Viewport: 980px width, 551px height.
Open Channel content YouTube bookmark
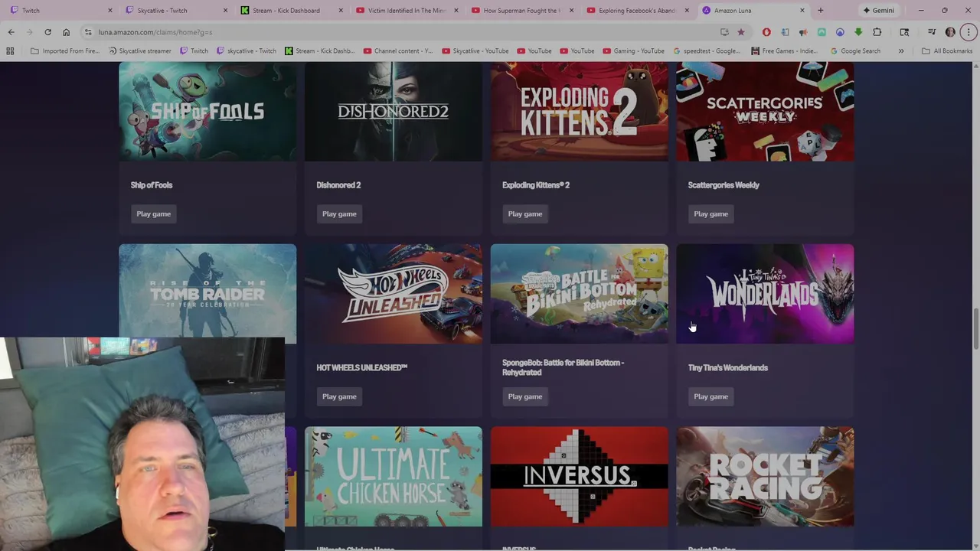(397, 51)
